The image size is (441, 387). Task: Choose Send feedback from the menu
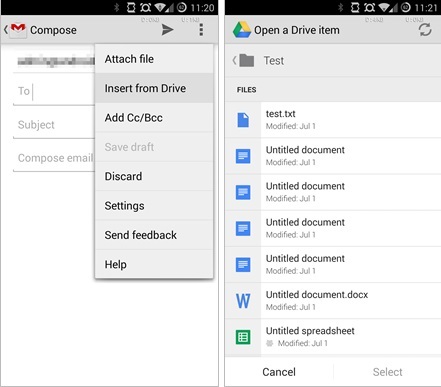coord(154,235)
